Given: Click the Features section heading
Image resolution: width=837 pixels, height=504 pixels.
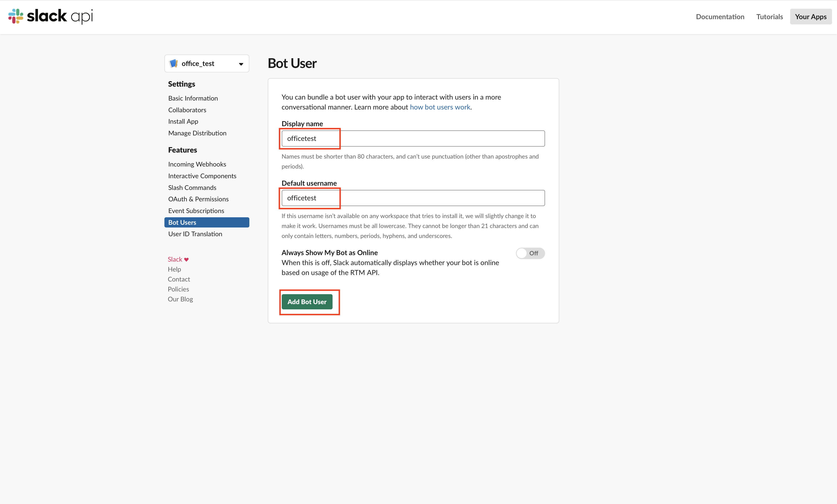Looking at the screenshot, I should (182, 150).
